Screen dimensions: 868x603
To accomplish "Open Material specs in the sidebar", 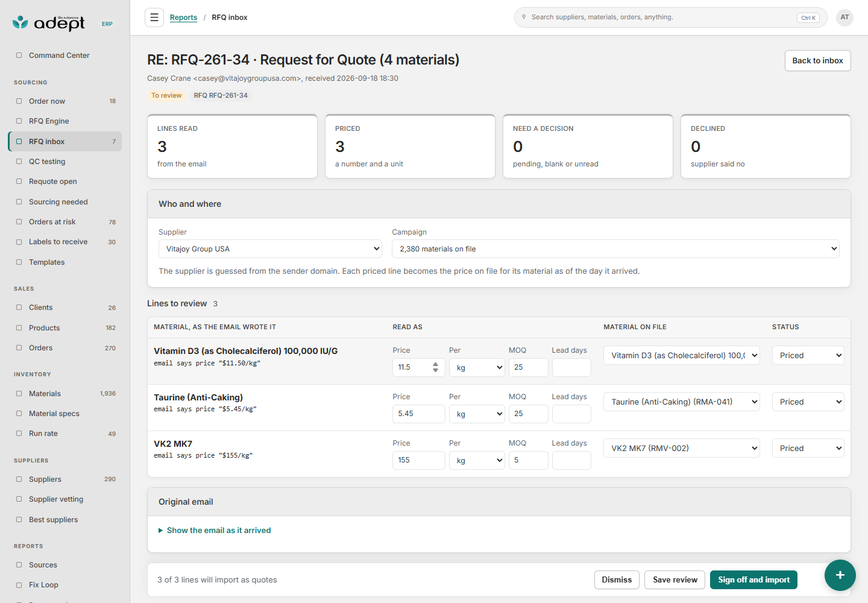I will (x=65, y=414).
